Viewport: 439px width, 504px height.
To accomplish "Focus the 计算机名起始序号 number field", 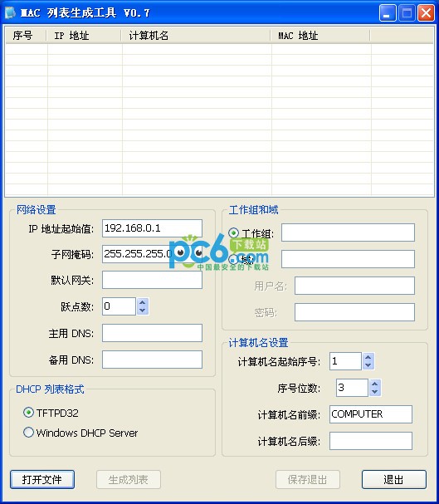I will click(345, 361).
